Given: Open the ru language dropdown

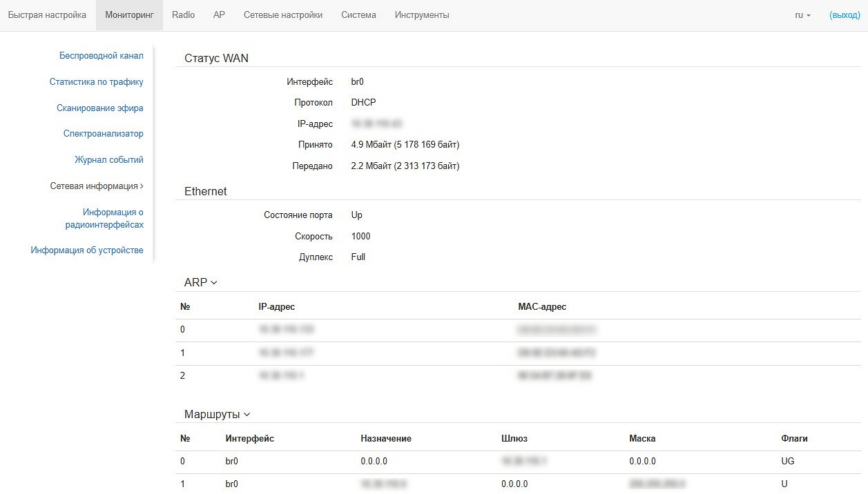Looking at the screenshot, I should [803, 14].
